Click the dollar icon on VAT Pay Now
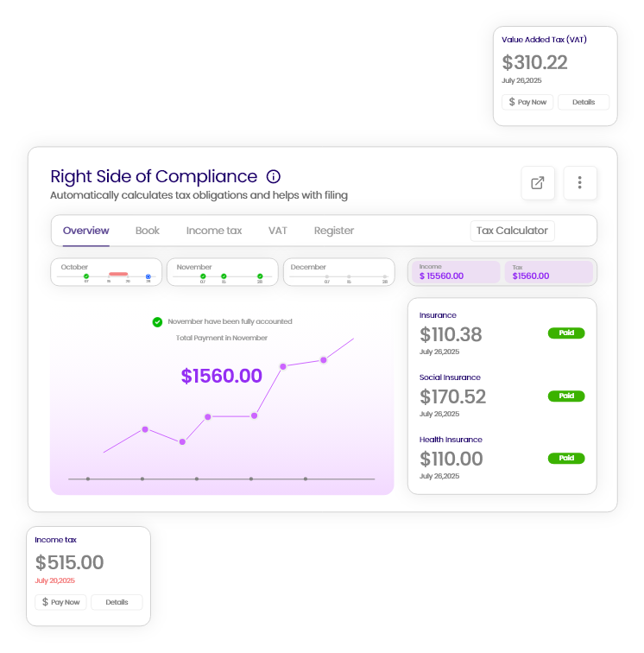This screenshot has height=653, width=644. pos(512,102)
